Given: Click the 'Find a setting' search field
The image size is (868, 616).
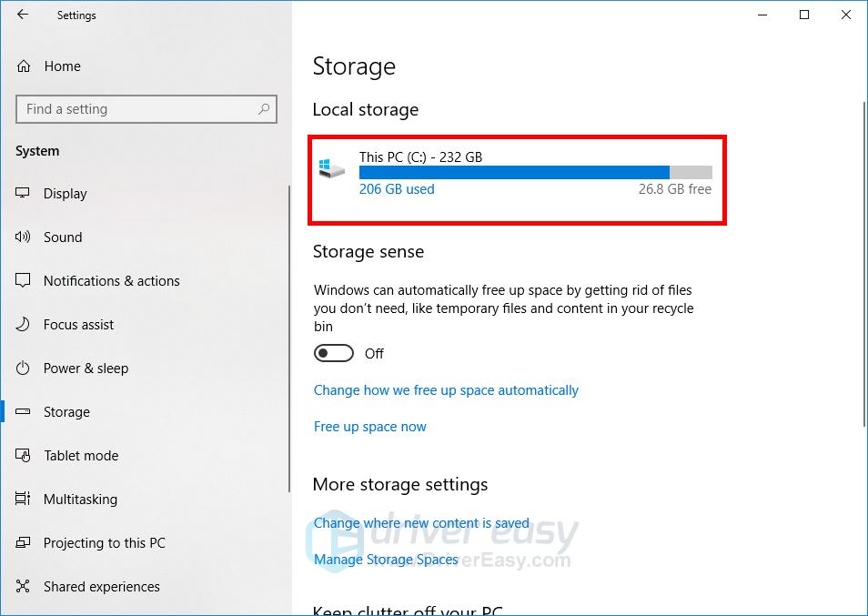Looking at the screenshot, I should [136, 109].
